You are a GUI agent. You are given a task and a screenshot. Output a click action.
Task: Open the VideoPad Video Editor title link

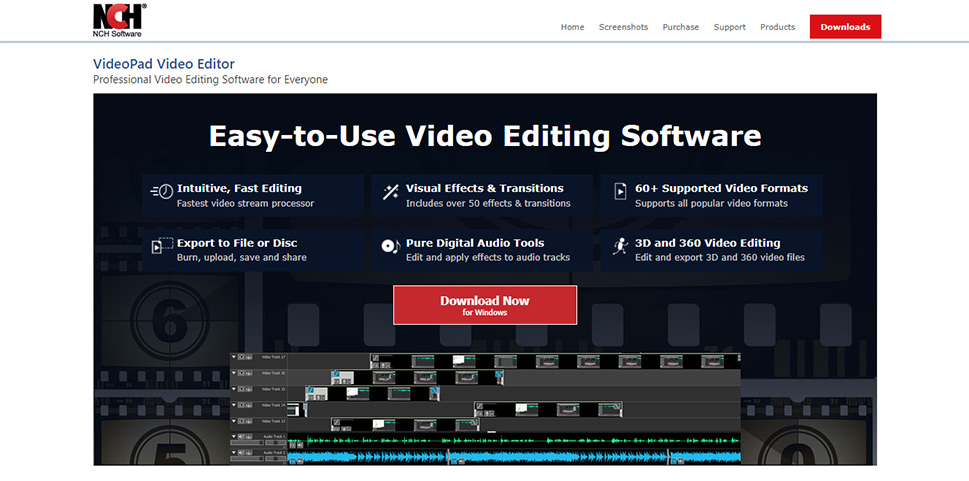[164, 64]
